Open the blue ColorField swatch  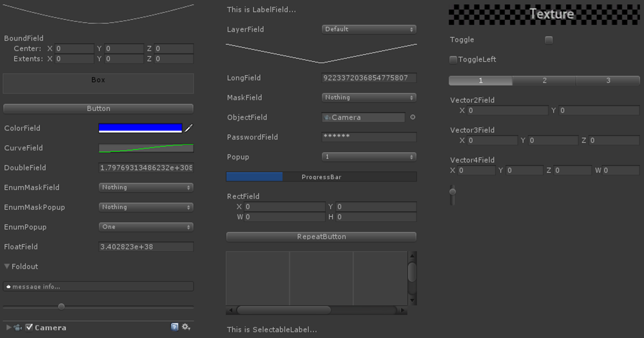[x=141, y=128]
